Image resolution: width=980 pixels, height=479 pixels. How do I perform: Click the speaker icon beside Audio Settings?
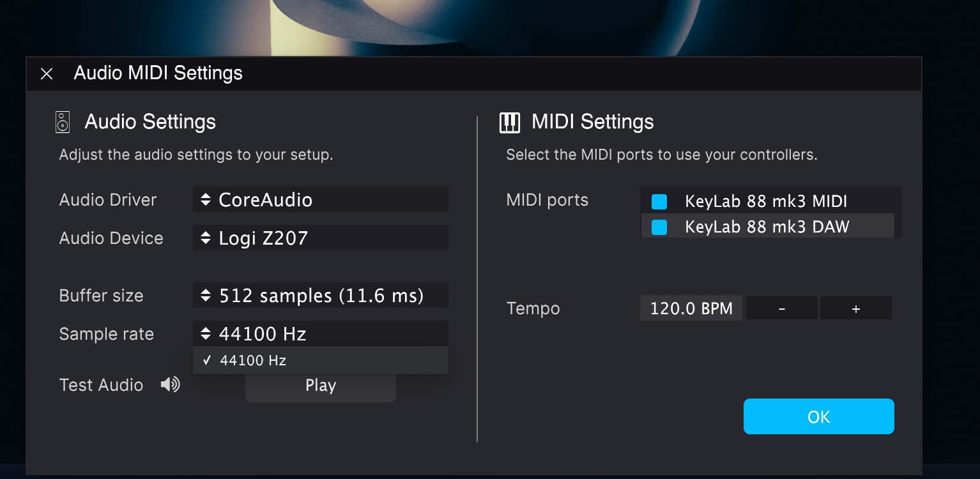pyautogui.click(x=62, y=121)
